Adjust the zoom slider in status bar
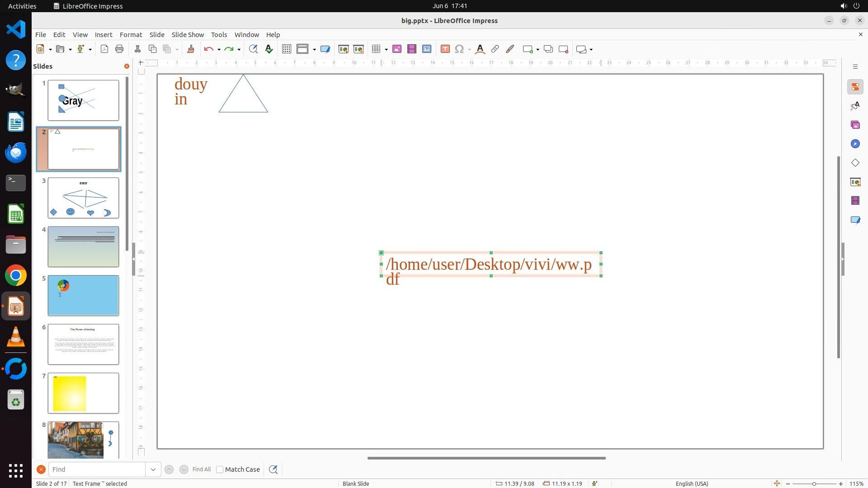 coord(814,484)
